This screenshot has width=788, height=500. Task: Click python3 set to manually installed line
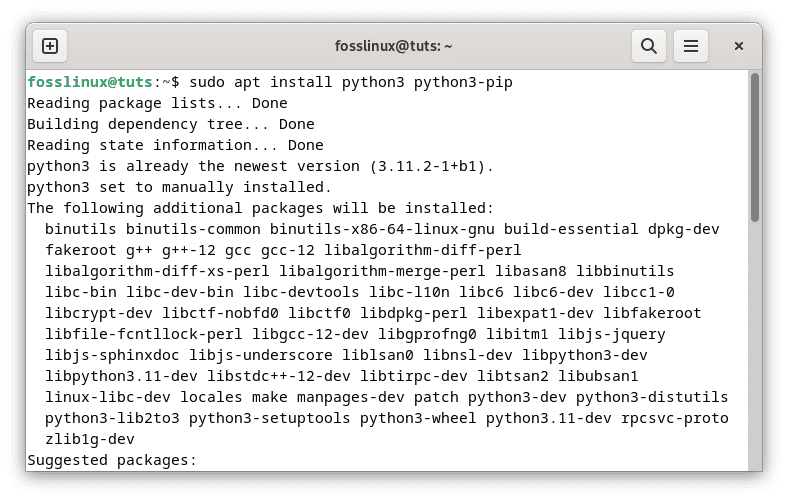pos(179,187)
